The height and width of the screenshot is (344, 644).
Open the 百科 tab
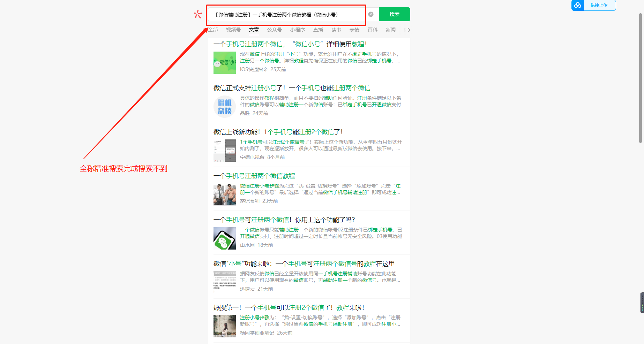tap(373, 30)
